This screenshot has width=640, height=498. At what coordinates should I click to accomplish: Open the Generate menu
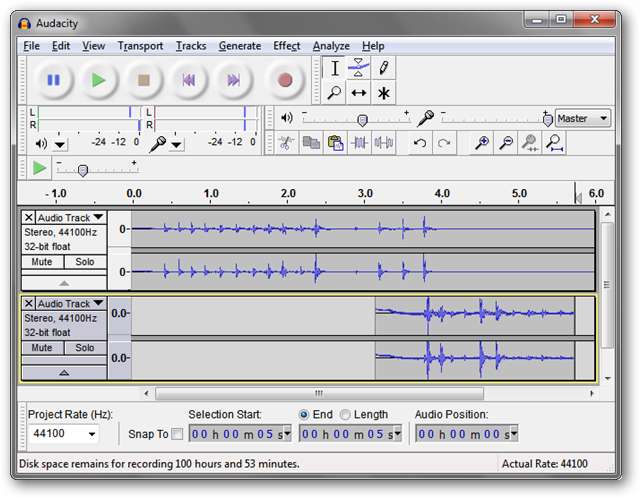click(239, 46)
